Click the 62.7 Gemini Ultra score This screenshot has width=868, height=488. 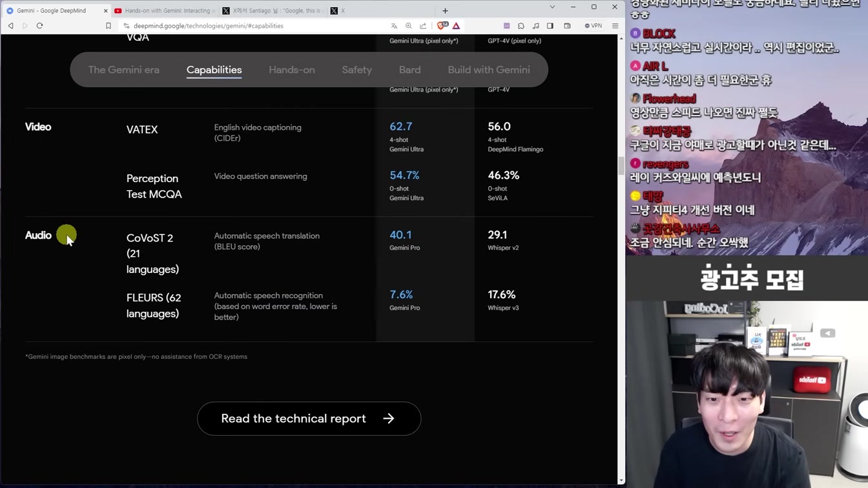401,127
